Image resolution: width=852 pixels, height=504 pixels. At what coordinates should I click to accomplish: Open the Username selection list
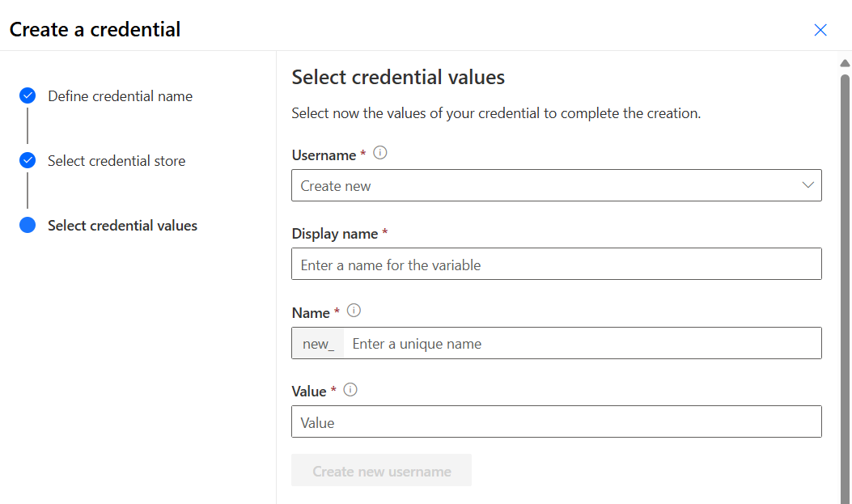tap(557, 185)
